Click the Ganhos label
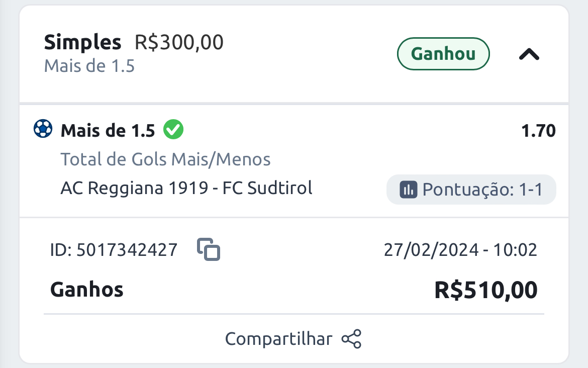Screen dimensions: 588x368 (x=86, y=290)
